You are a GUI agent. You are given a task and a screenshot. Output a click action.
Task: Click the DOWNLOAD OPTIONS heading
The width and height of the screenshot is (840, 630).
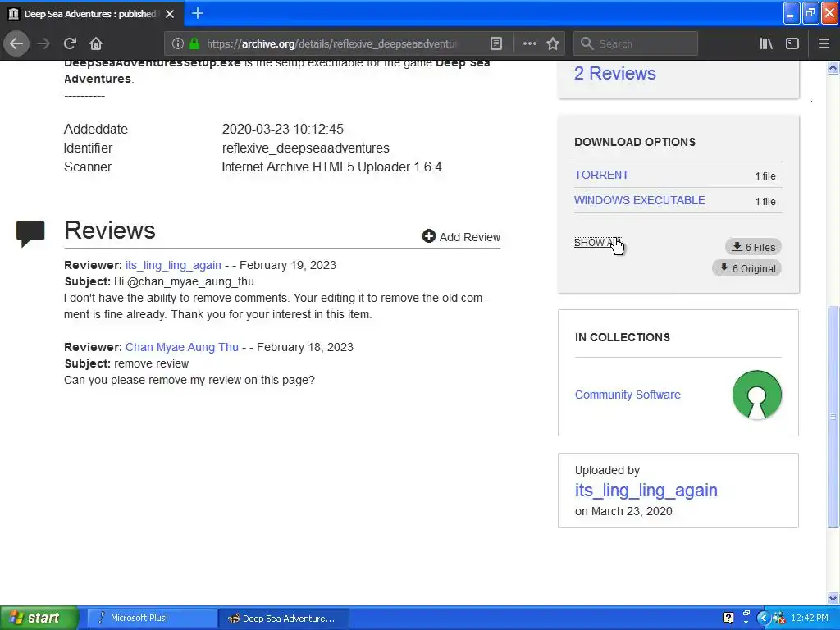tap(635, 142)
